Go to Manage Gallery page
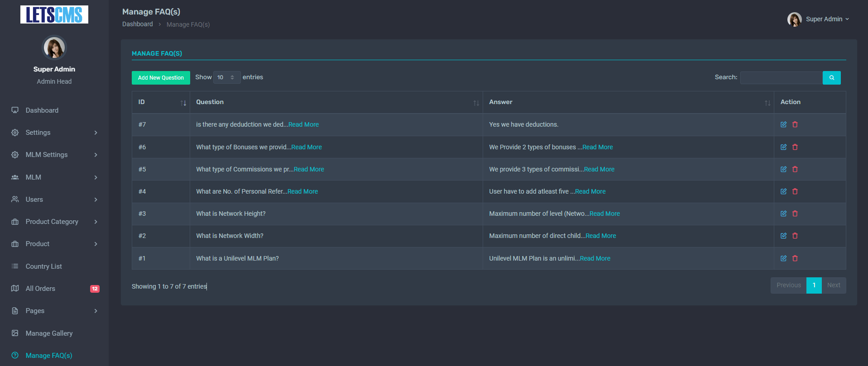 (49, 333)
